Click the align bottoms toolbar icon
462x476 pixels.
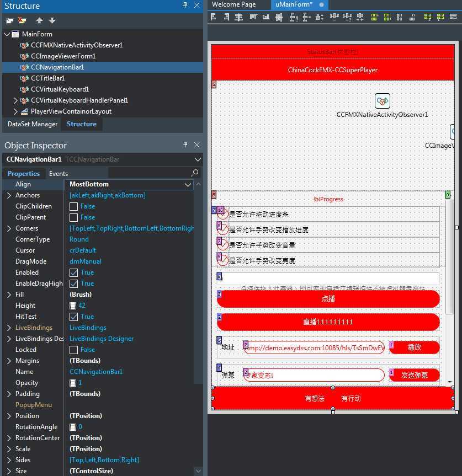pyautogui.click(x=267, y=17)
